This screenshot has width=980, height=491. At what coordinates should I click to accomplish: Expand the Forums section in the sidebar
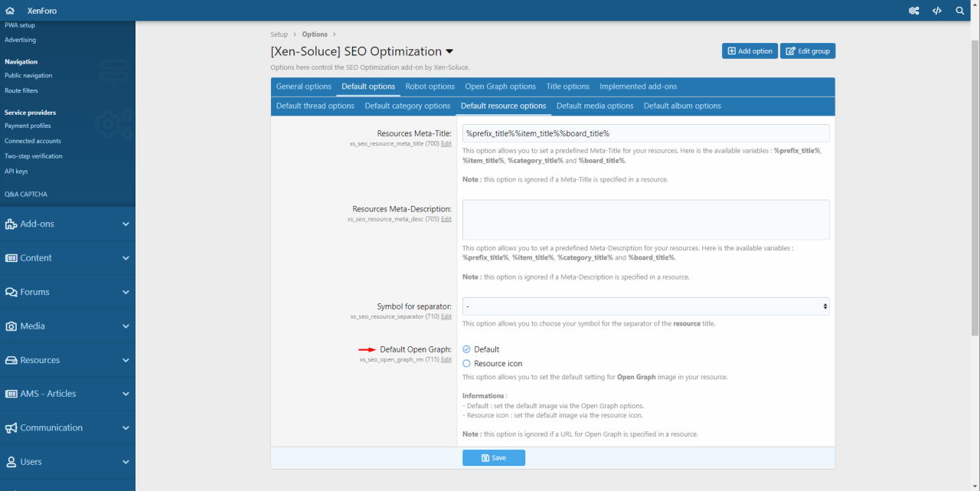(x=126, y=292)
